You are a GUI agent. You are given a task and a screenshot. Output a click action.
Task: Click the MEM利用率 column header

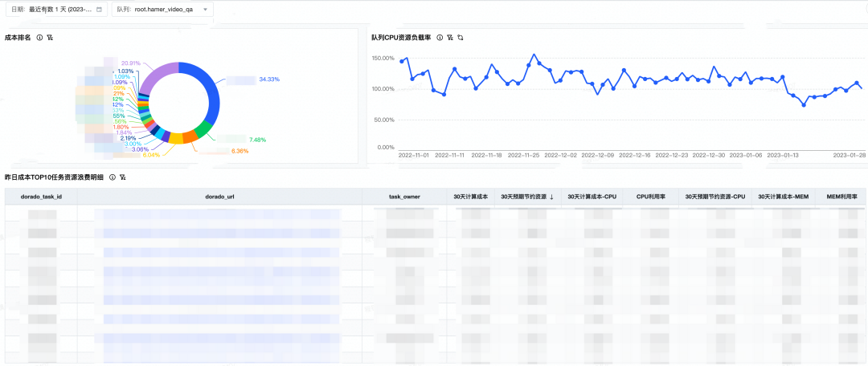pyautogui.click(x=841, y=197)
